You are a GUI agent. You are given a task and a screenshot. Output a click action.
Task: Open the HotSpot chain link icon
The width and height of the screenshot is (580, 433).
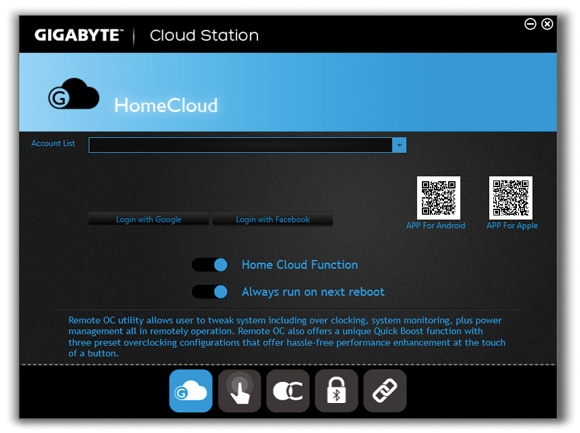[x=385, y=391]
